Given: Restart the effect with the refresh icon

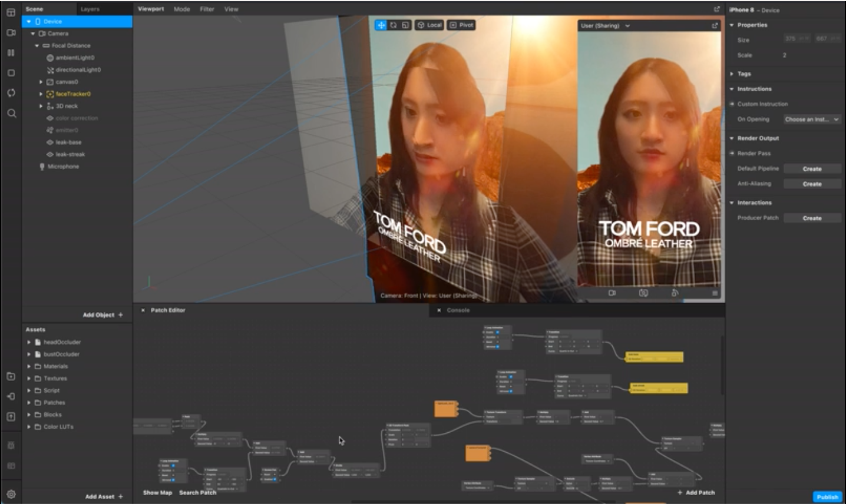Looking at the screenshot, I should click(x=11, y=93).
